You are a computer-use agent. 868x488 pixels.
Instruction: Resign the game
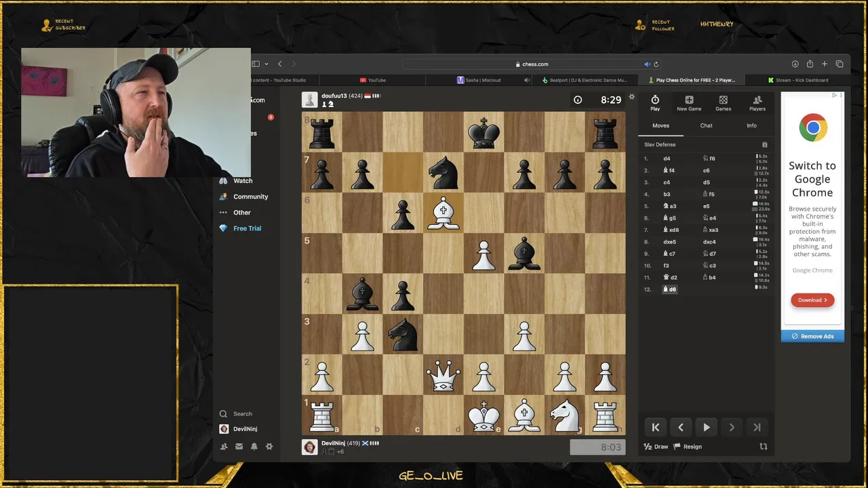tap(688, 447)
